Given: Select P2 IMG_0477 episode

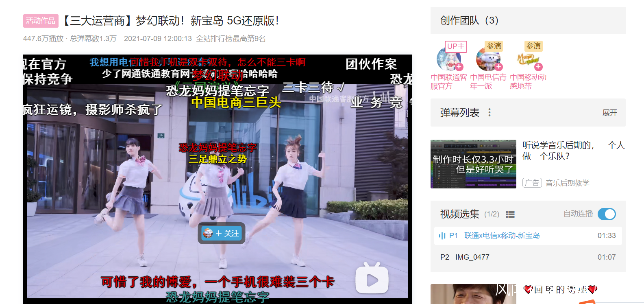Looking at the screenshot, I should point(528,257).
